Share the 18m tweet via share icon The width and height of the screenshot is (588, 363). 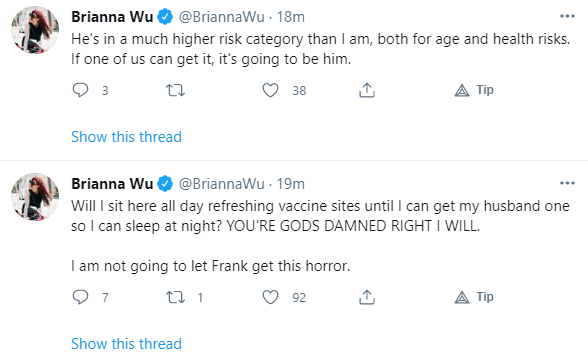367,90
